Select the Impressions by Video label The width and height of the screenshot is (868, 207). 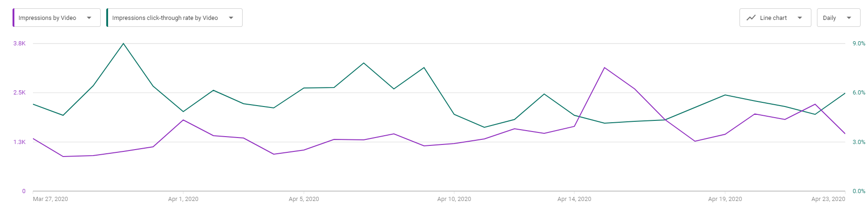click(47, 18)
